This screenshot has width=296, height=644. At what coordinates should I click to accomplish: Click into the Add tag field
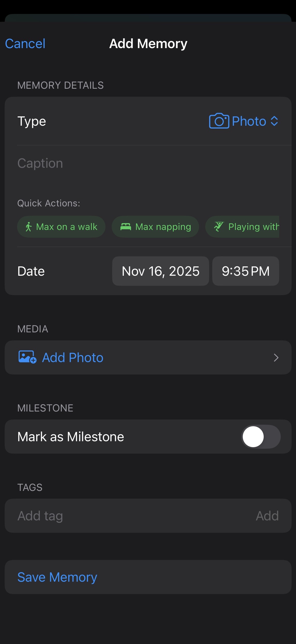129,516
